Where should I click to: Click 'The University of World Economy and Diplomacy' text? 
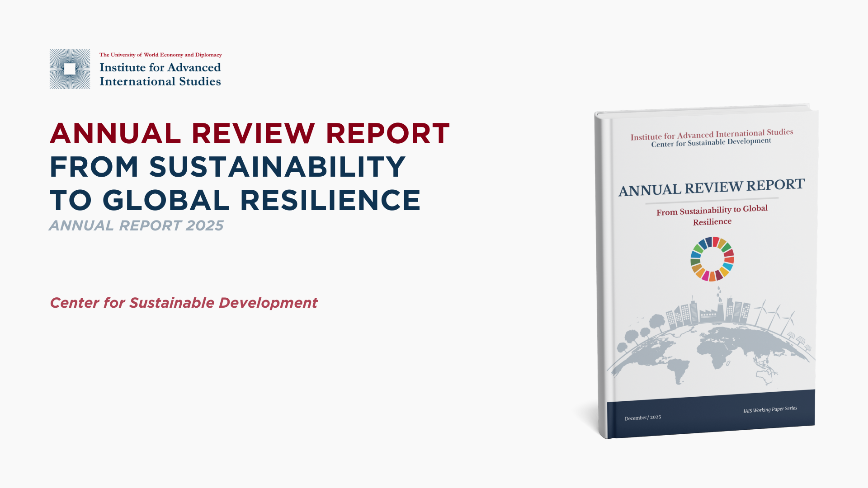[160, 55]
